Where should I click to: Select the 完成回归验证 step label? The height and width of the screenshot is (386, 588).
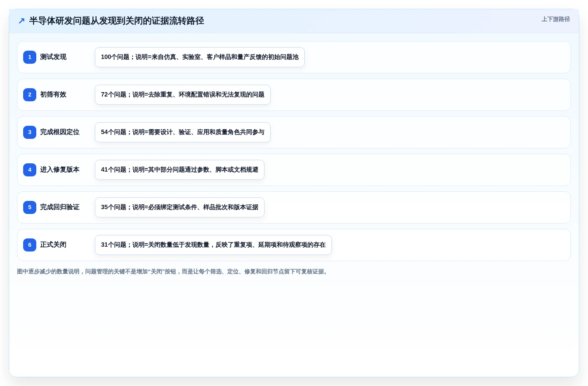coord(60,207)
